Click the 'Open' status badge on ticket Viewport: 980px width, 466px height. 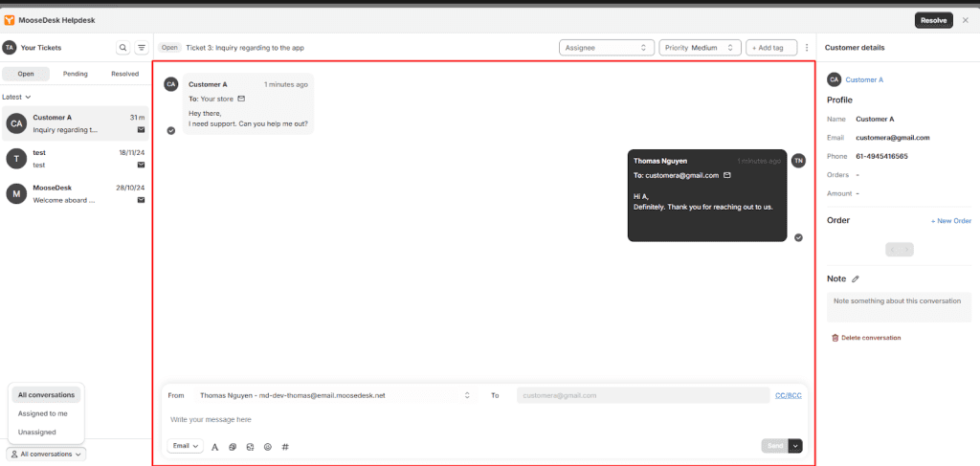pyautogui.click(x=169, y=48)
